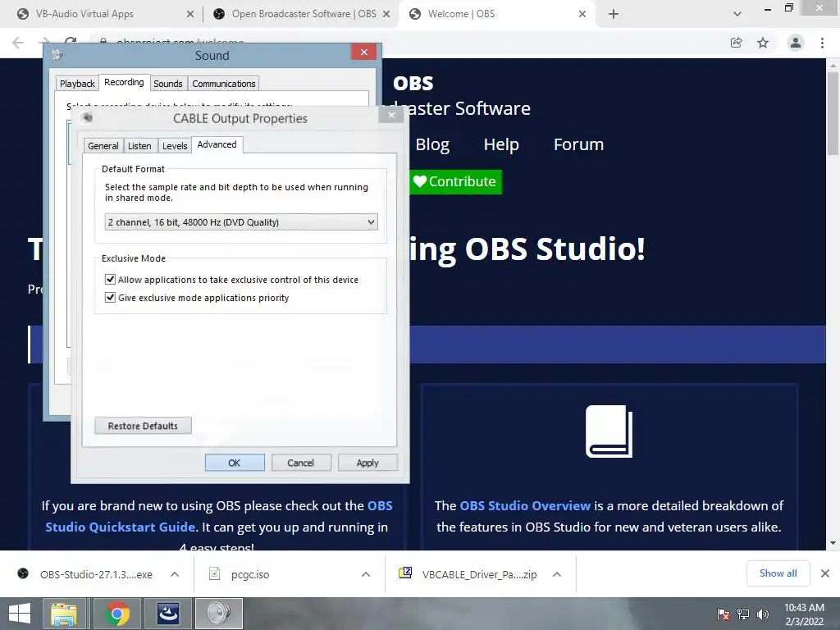Select the Recording tab in Sound window
840x630 pixels.
click(124, 82)
